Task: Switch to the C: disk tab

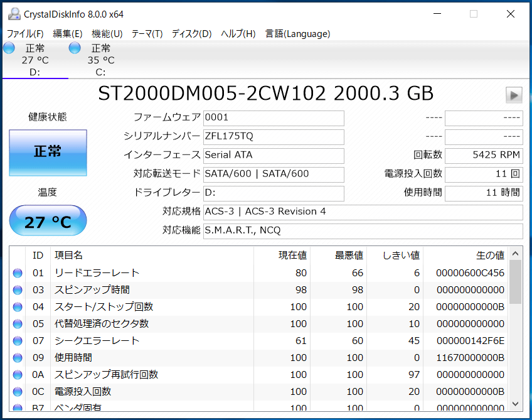Action: pyautogui.click(x=101, y=60)
